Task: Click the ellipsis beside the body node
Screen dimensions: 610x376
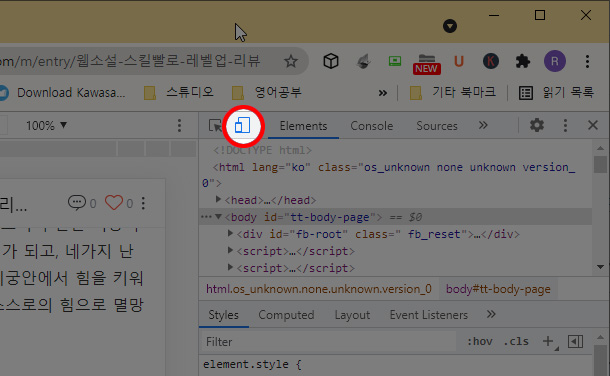Action: click(x=206, y=217)
